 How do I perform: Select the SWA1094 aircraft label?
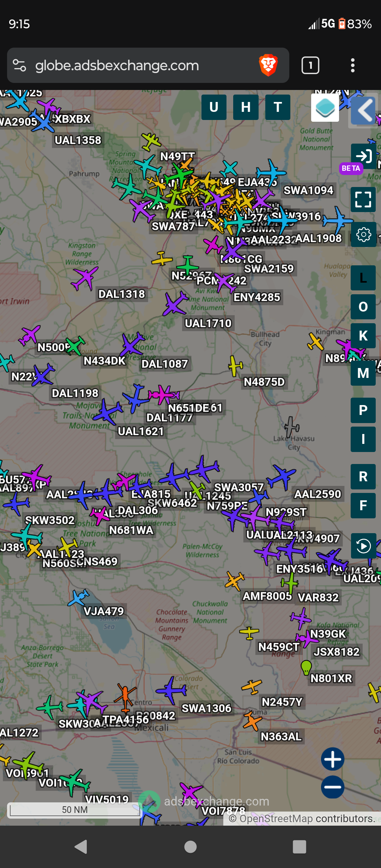pos(309,190)
